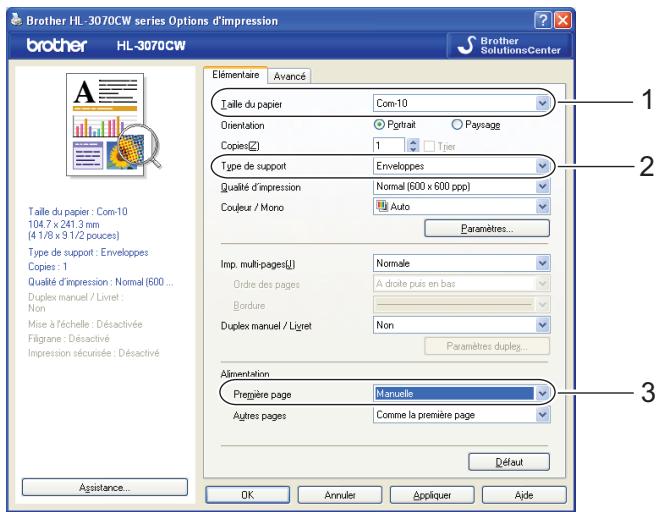The height and width of the screenshot is (512, 660).
Task: Select the Portrait orientation radio button
Action: pyautogui.click(x=379, y=125)
